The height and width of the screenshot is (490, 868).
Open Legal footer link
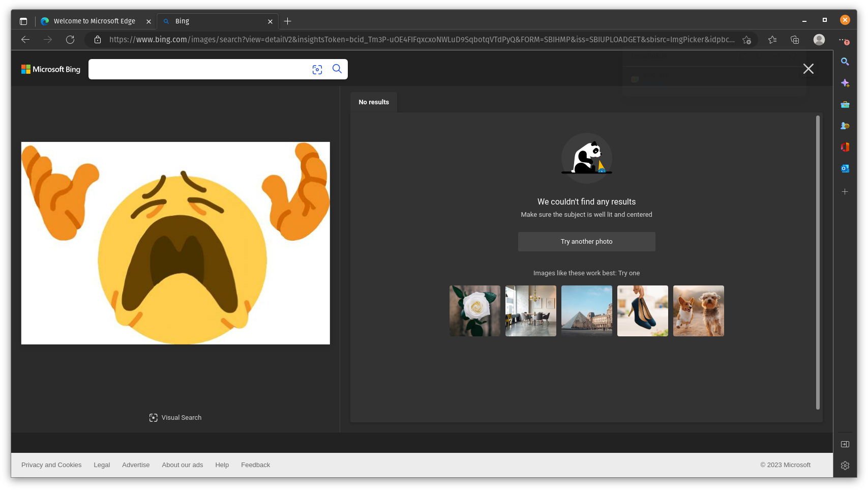point(102,465)
